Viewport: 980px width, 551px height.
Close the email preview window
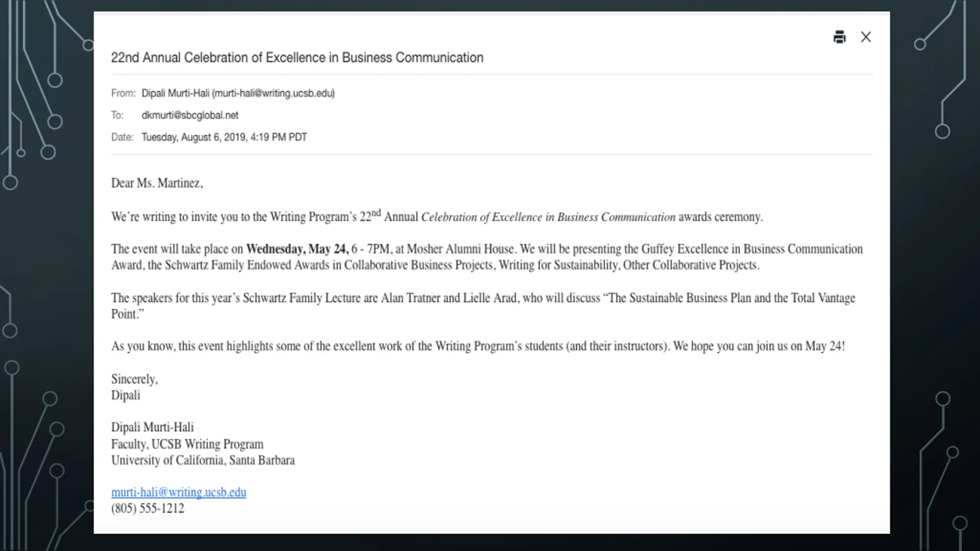[x=866, y=37]
